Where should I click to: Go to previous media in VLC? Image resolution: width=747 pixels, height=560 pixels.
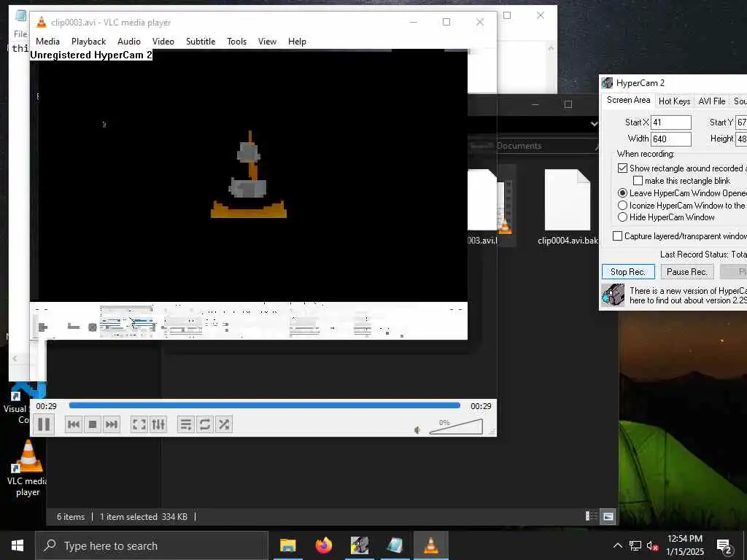(x=74, y=424)
